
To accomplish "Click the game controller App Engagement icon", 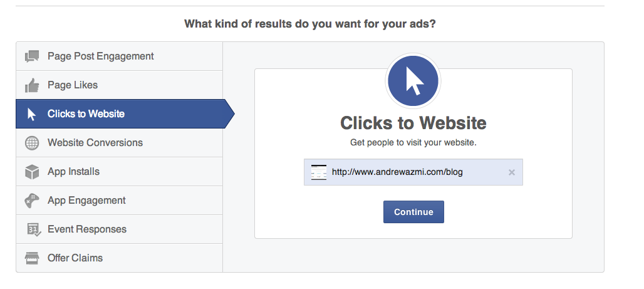I will pos(32,201).
